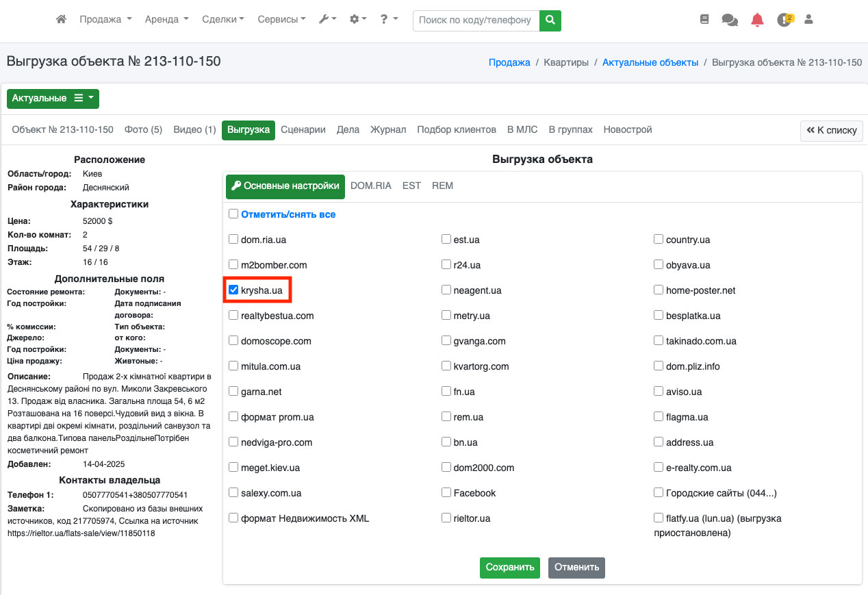This screenshot has height=595, width=868.
Task: Switch to the Фото (5) tab
Action: pos(143,129)
